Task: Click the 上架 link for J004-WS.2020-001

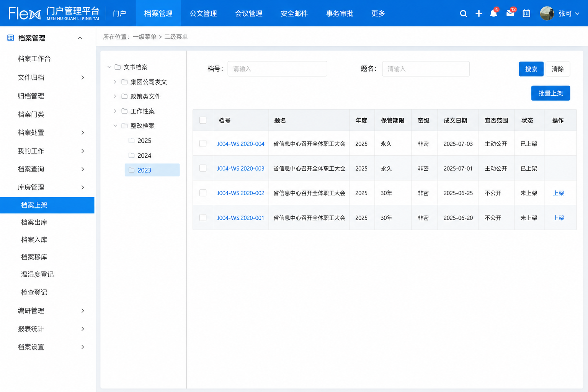Action: (x=559, y=218)
